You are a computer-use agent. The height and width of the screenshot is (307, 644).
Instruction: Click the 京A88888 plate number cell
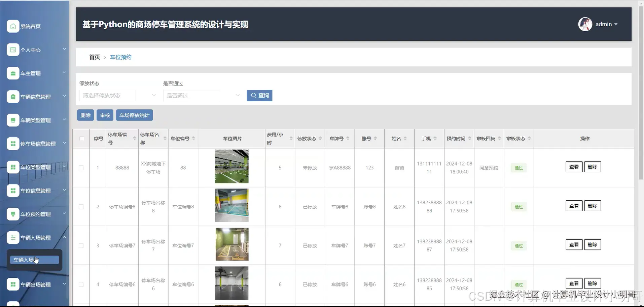coord(340,168)
